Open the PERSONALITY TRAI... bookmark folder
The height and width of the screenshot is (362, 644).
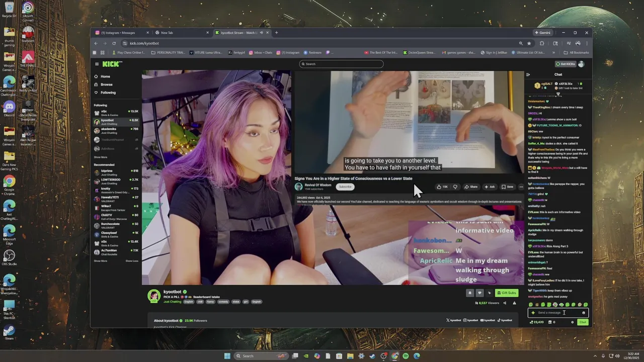click(168, 52)
